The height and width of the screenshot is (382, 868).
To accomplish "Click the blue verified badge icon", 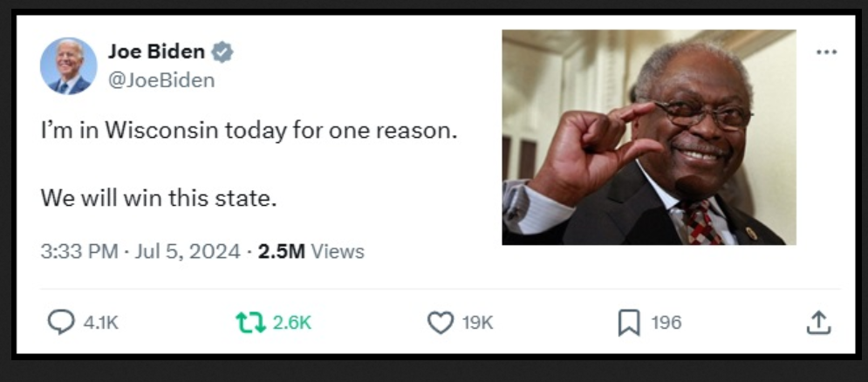I will (222, 52).
